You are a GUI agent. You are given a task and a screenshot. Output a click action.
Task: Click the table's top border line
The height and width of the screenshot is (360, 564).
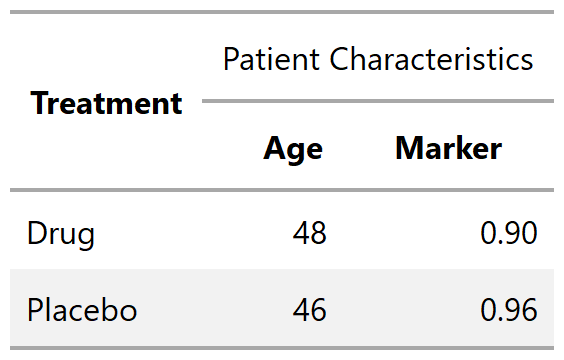282,12
